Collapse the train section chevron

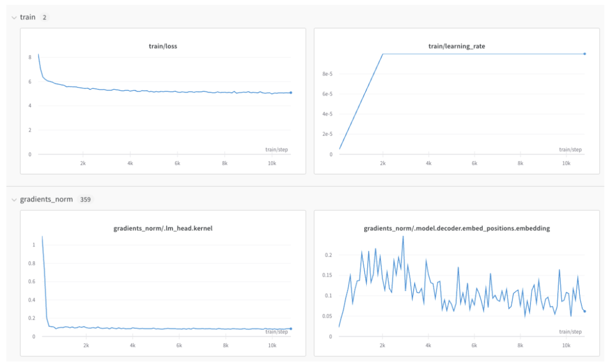13,17
